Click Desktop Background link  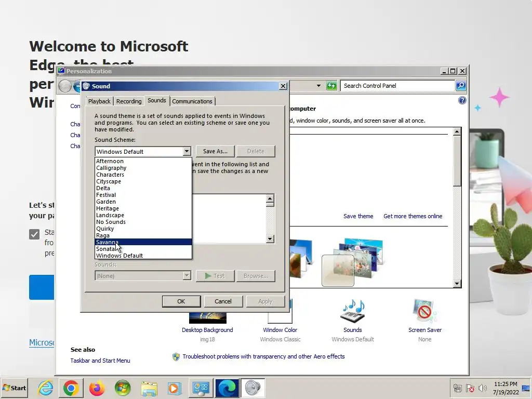click(207, 330)
